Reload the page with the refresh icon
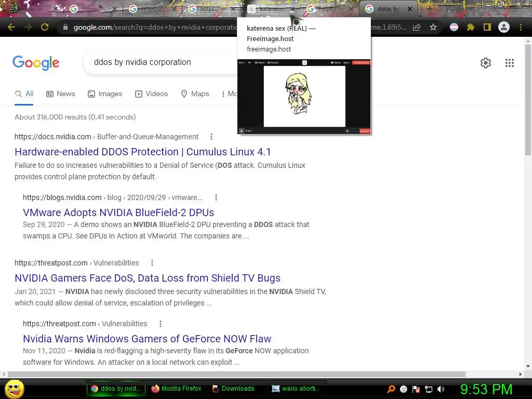Viewport: 532px width, 399px height. [x=45, y=27]
